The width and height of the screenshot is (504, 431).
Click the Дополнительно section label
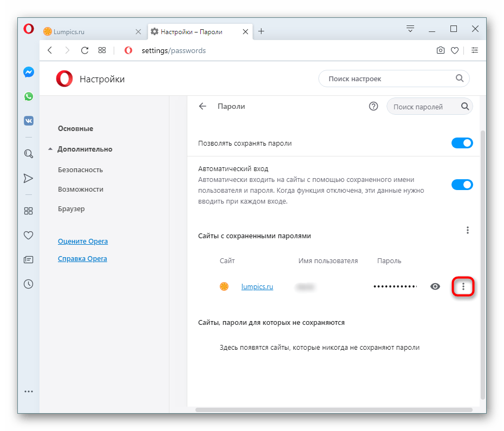(85, 149)
